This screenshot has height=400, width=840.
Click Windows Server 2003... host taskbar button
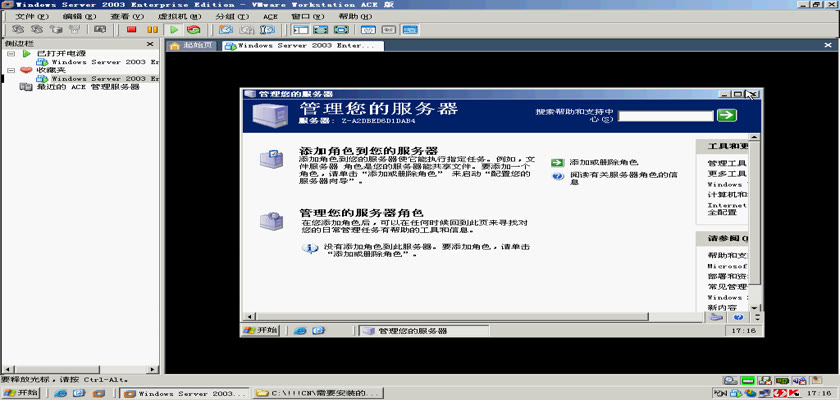click(185, 394)
